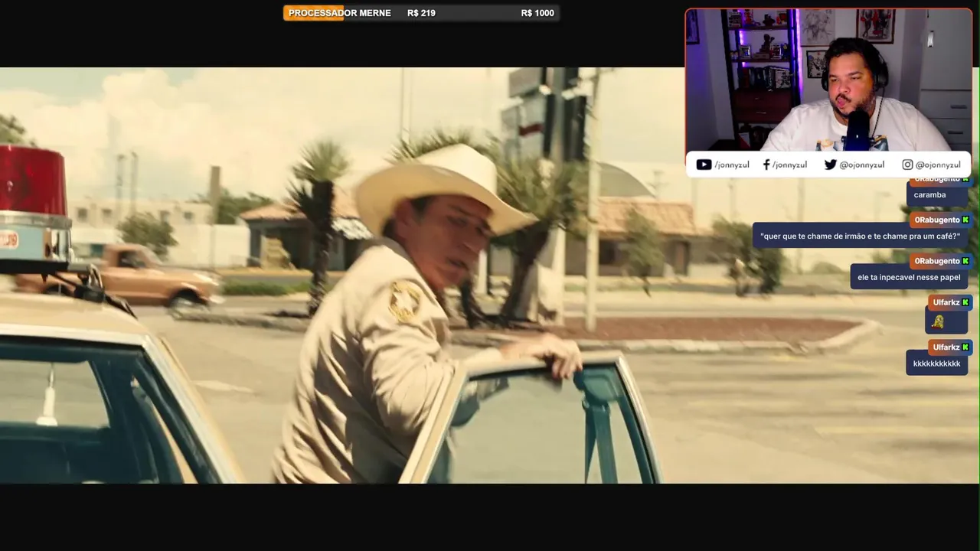Click the Instagram icon in social bar

pos(907,165)
